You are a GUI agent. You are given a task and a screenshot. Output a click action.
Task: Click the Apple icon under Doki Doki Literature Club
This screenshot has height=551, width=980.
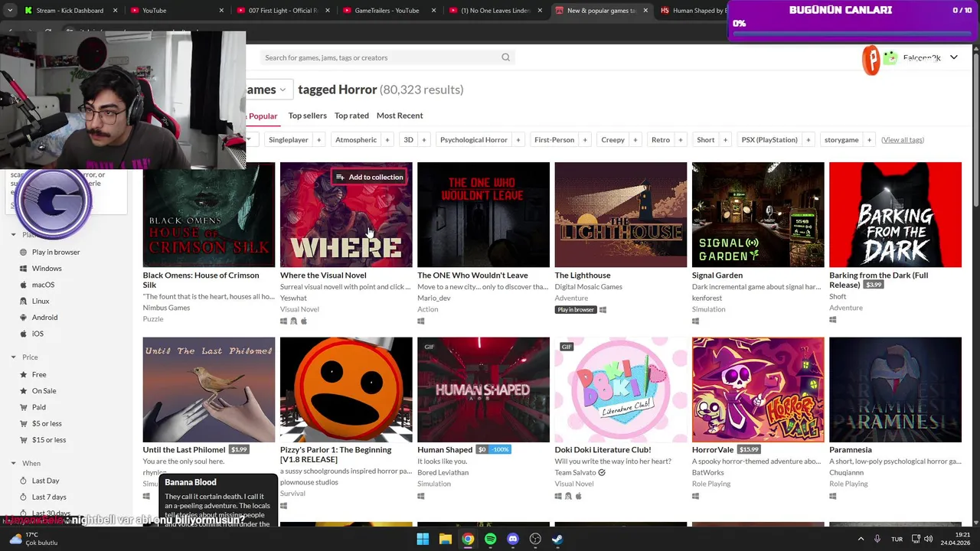click(578, 496)
